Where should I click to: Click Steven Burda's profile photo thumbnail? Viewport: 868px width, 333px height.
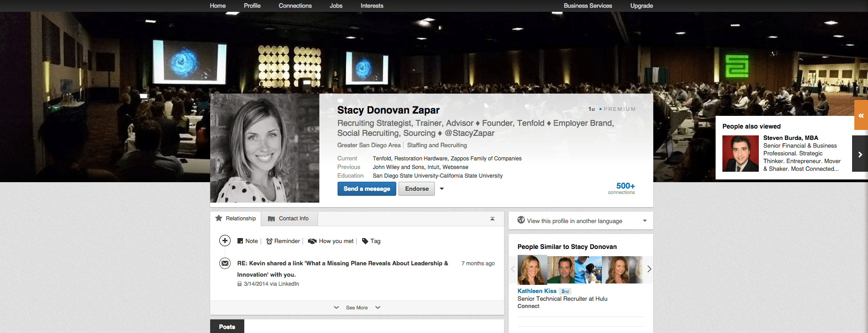[x=740, y=154]
